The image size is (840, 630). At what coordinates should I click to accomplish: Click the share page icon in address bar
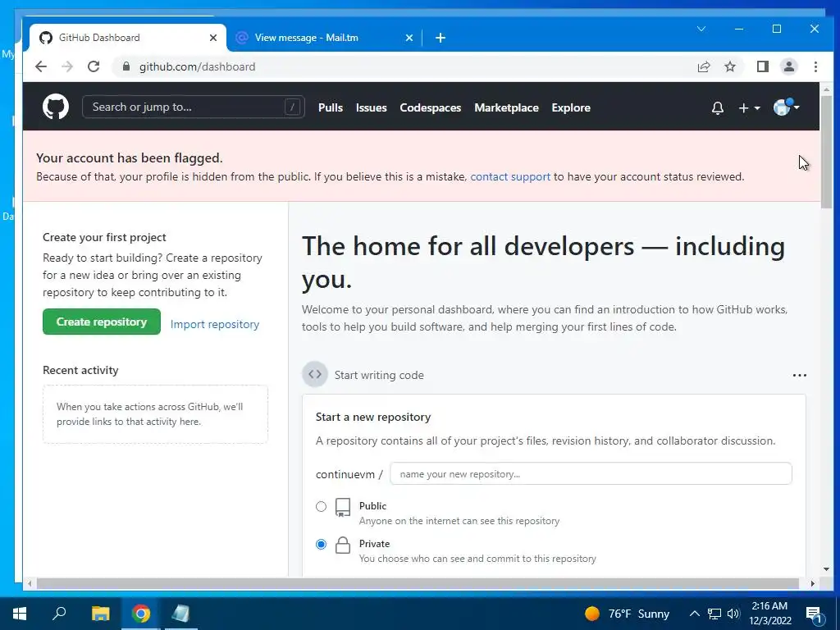pyautogui.click(x=703, y=66)
